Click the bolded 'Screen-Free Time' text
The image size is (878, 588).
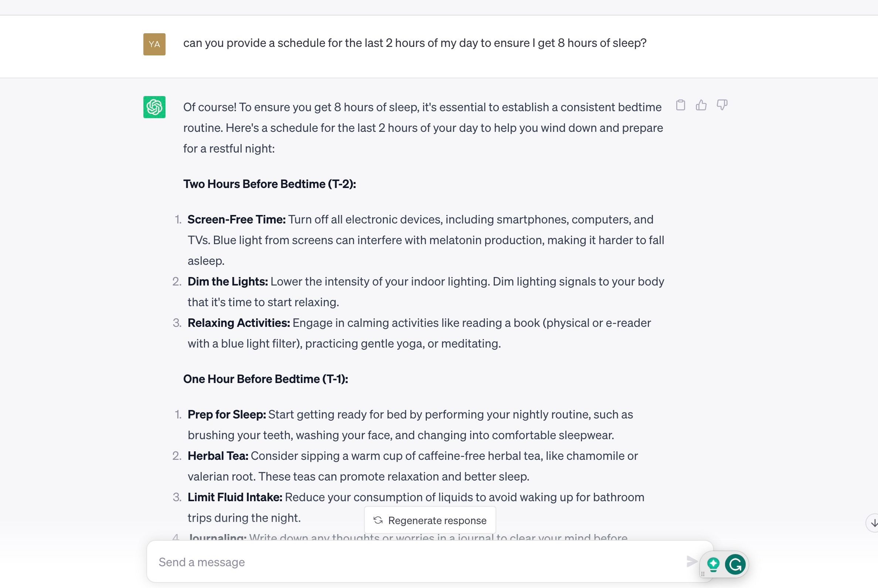pyautogui.click(x=236, y=219)
